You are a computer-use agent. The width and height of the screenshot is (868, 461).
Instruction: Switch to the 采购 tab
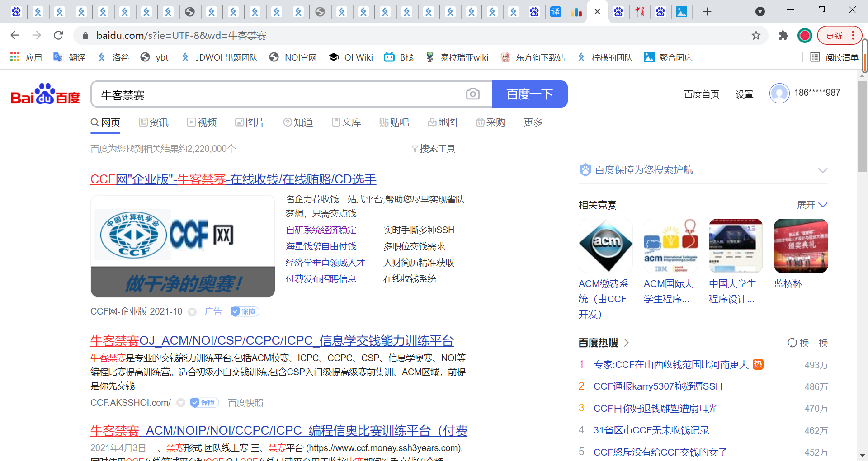point(491,122)
